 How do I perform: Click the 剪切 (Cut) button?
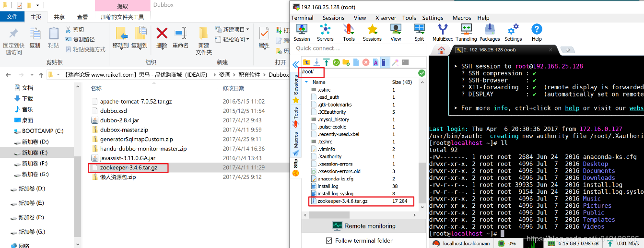tap(74, 30)
